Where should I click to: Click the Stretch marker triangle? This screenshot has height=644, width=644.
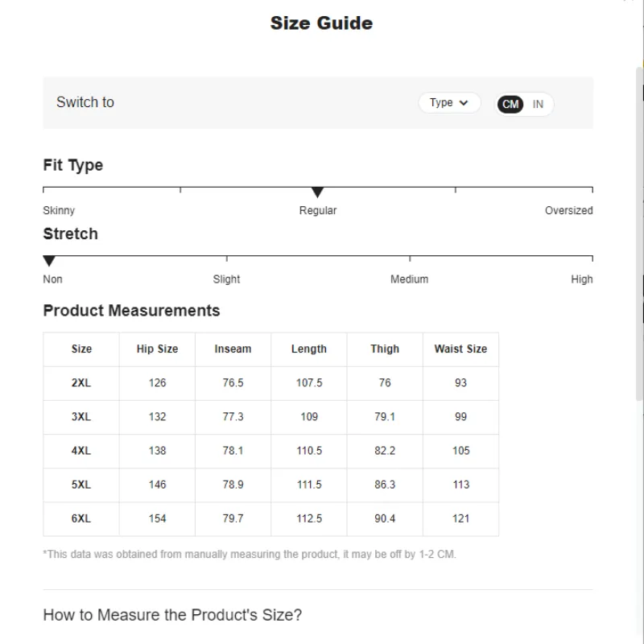tap(50, 261)
